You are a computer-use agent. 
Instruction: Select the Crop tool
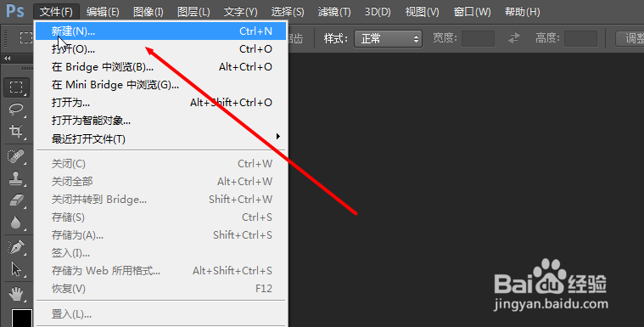click(16, 131)
